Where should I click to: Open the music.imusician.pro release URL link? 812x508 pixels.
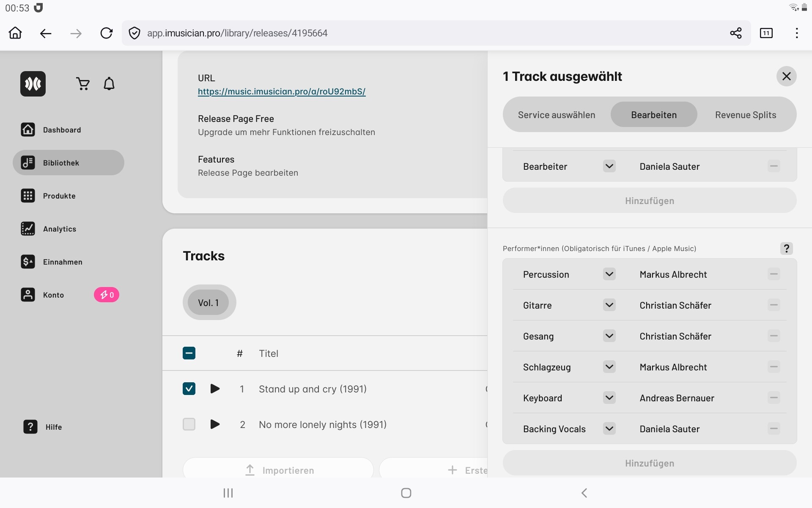(x=282, y=91)
